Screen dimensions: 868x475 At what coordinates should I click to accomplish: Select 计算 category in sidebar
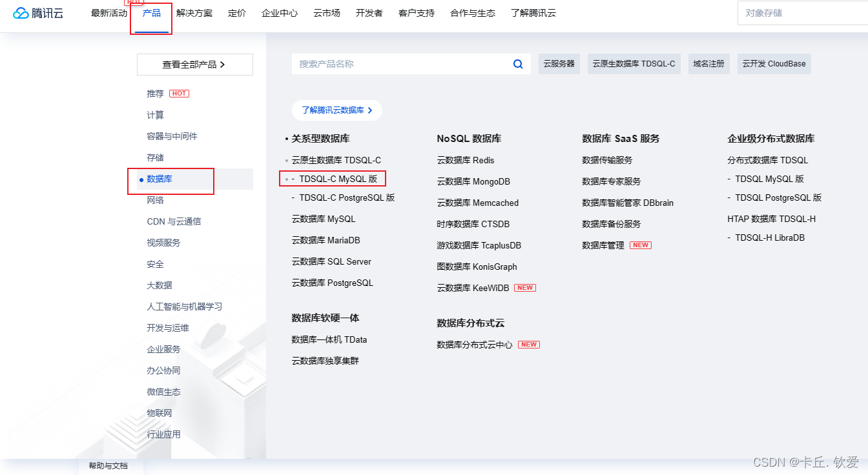tap(155, 115)
